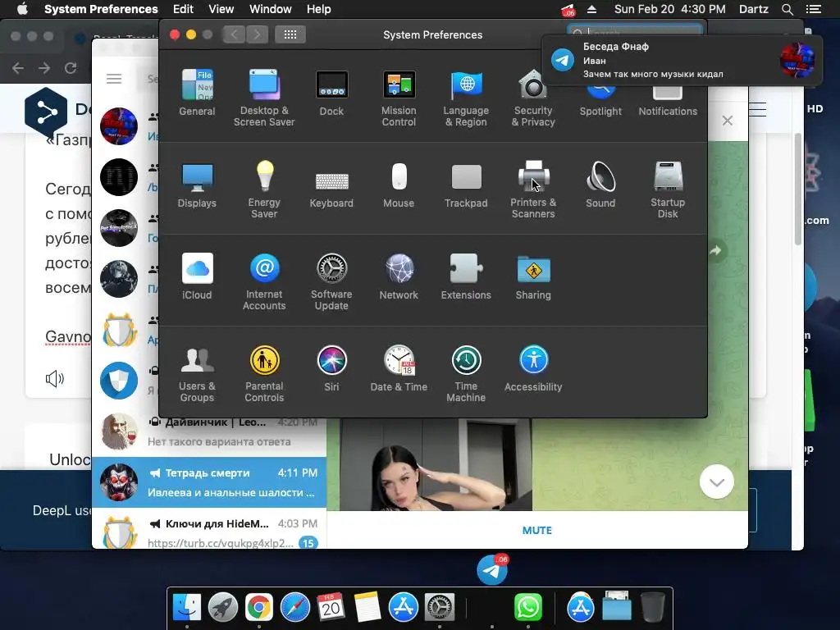Open Spotlight search in menu bar
The image size is (840, 630).
tap(787, 9)
